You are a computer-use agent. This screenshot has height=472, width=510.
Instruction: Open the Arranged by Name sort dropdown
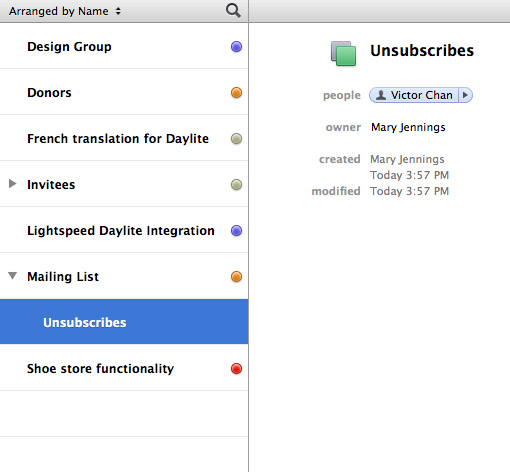click(65, 11)
